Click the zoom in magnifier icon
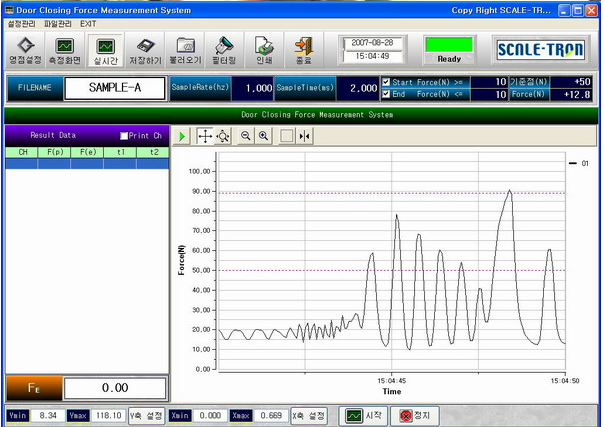This screenshot has height=427, width=605. tap(264, 136)
